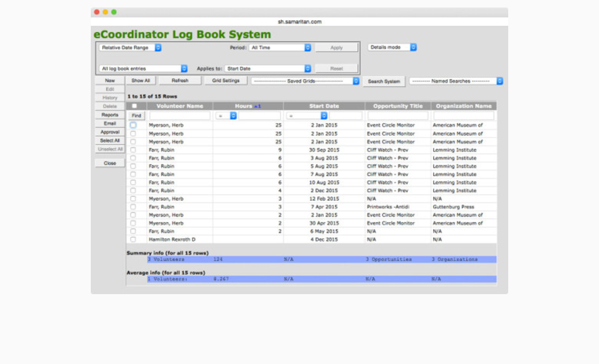Click the Start Date column header
The height and width of the screenshot is (364, 599).
click(324, 106)
